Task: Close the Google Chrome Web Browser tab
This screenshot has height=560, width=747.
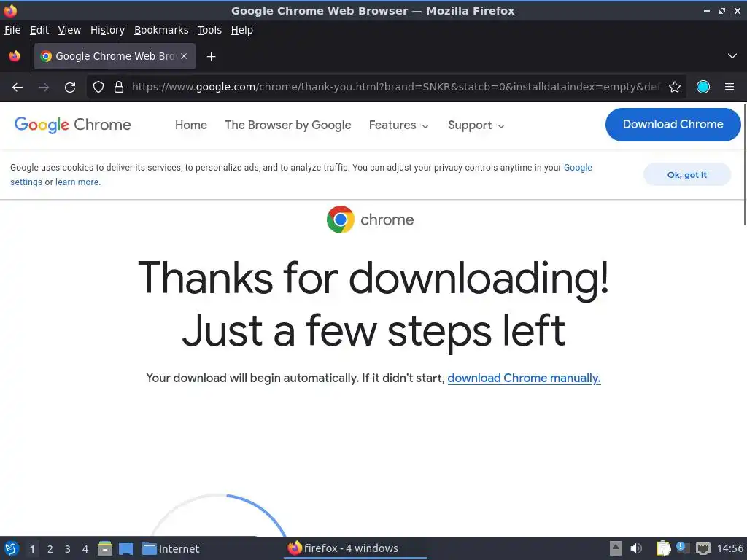Action: [x=184, y=56]
